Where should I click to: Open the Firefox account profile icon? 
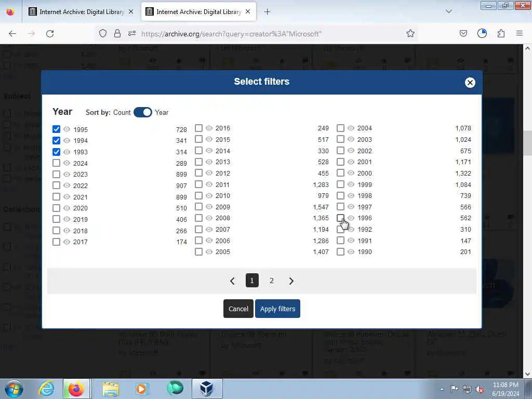tap(482, 33)
